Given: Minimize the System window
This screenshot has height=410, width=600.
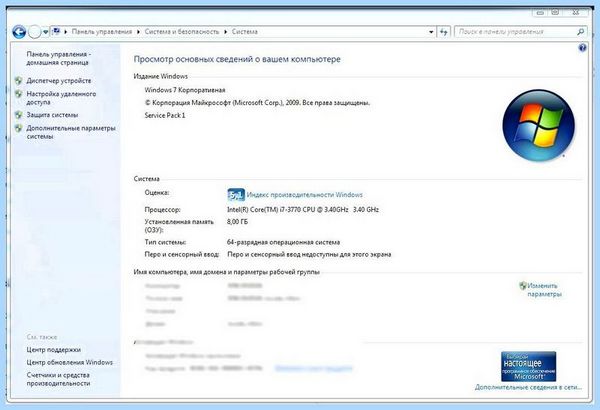Looking at the screenshot, I should coord(540,13).
